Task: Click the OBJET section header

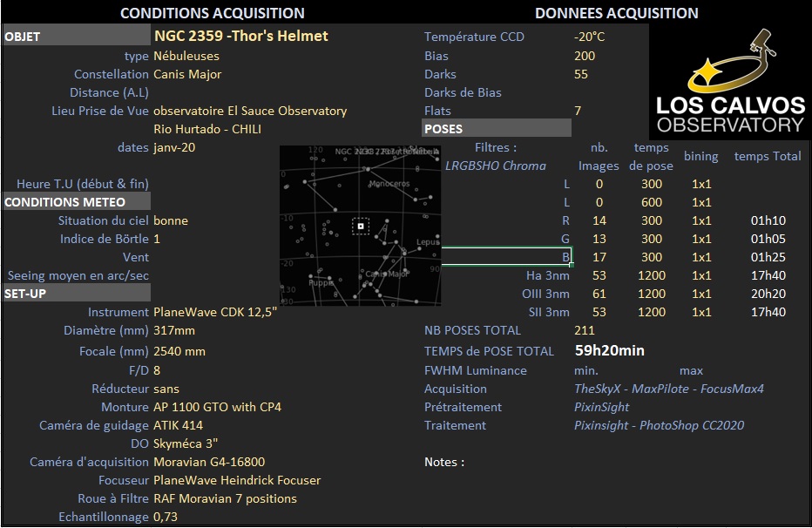Action: point(77,37)
